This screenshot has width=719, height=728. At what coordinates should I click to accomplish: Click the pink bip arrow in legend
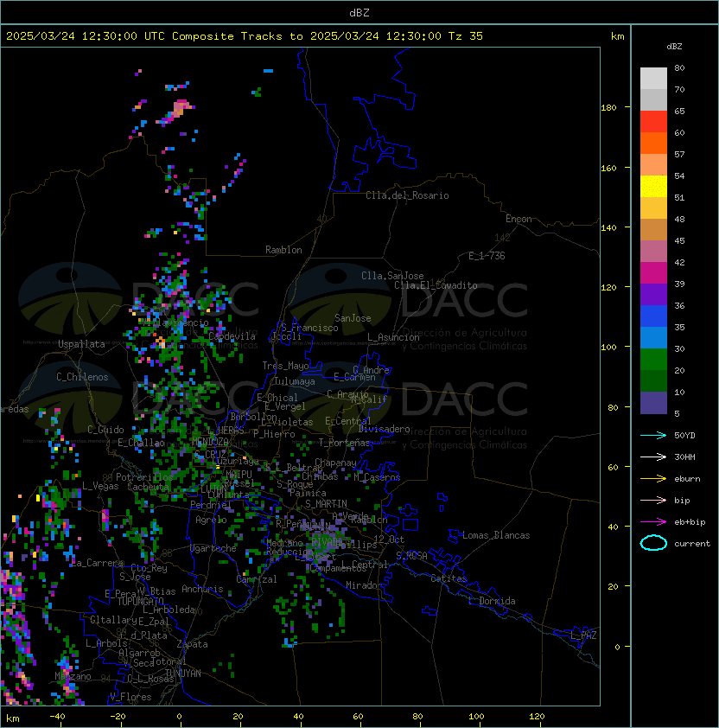pos(653,501)
